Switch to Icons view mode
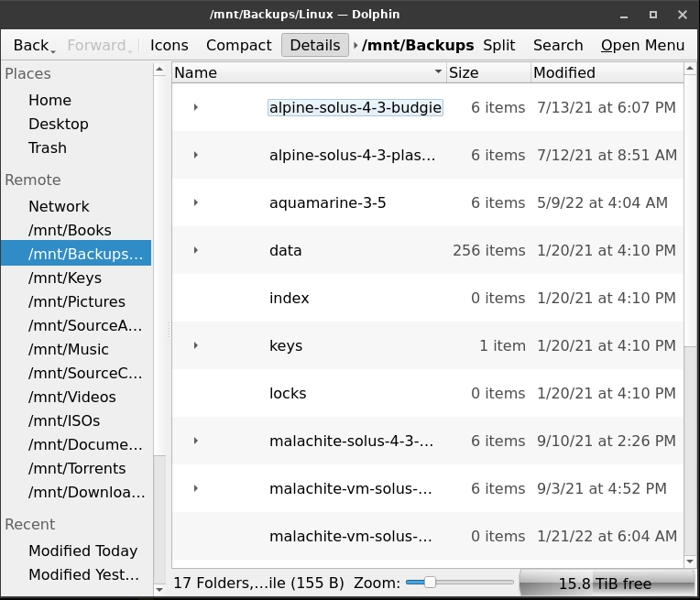The image size is (700, 600). click(x=169, y=45)
